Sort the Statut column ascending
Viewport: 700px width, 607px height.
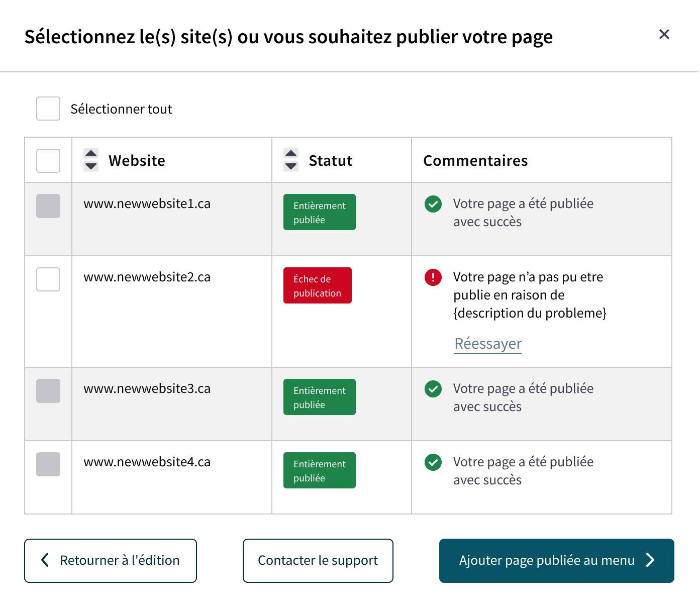(x=291, y=154)
